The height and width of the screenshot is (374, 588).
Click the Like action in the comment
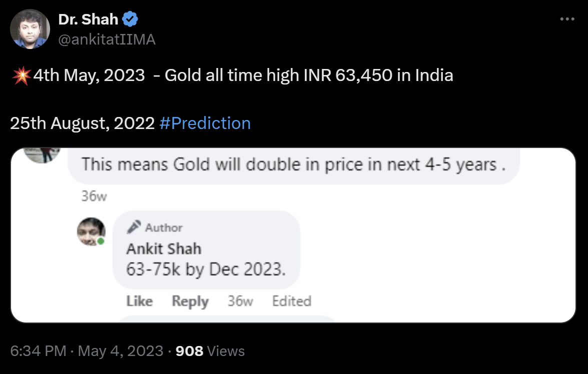(140, 301)
